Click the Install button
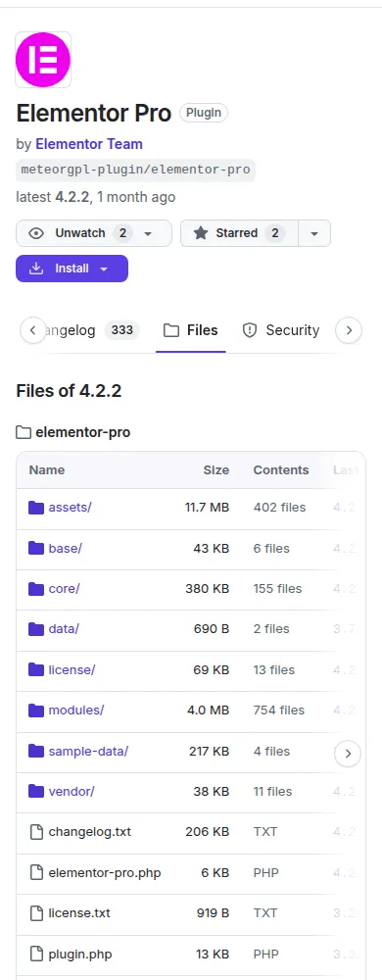This screenshot has width=382, height=980. click(x=72, y=269)
